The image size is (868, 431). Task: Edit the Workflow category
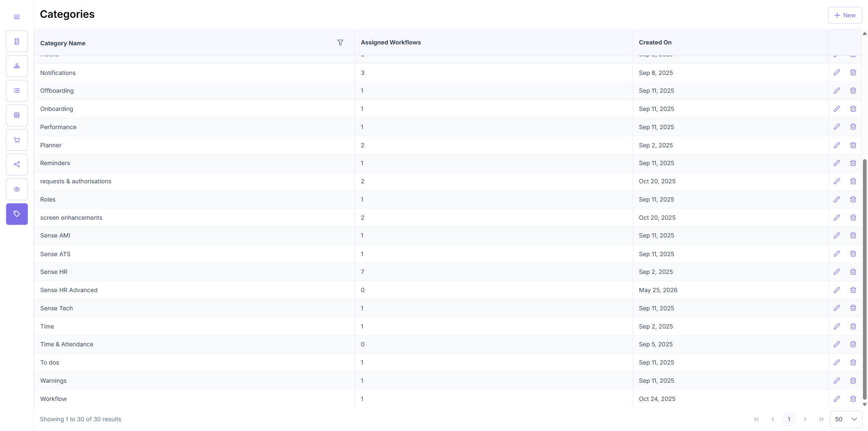point(837,399)
